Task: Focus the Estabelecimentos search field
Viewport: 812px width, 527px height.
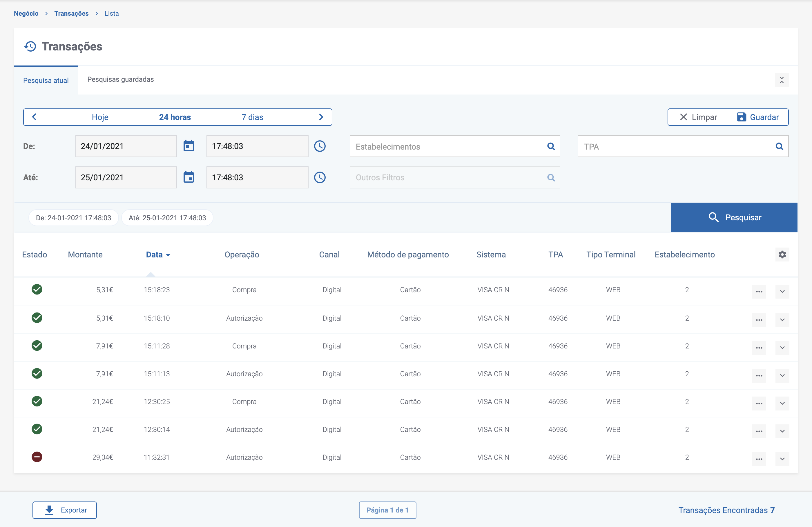Action: (455, 146)
